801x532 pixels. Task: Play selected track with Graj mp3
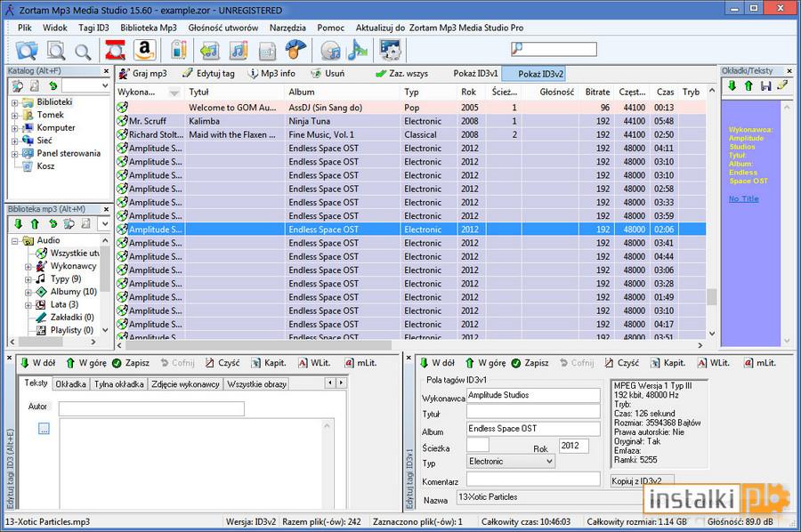tap(143, 74)
